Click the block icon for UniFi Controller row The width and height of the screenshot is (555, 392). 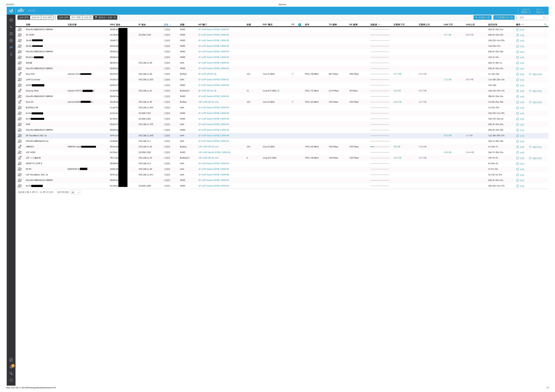[x=518, y=80]
